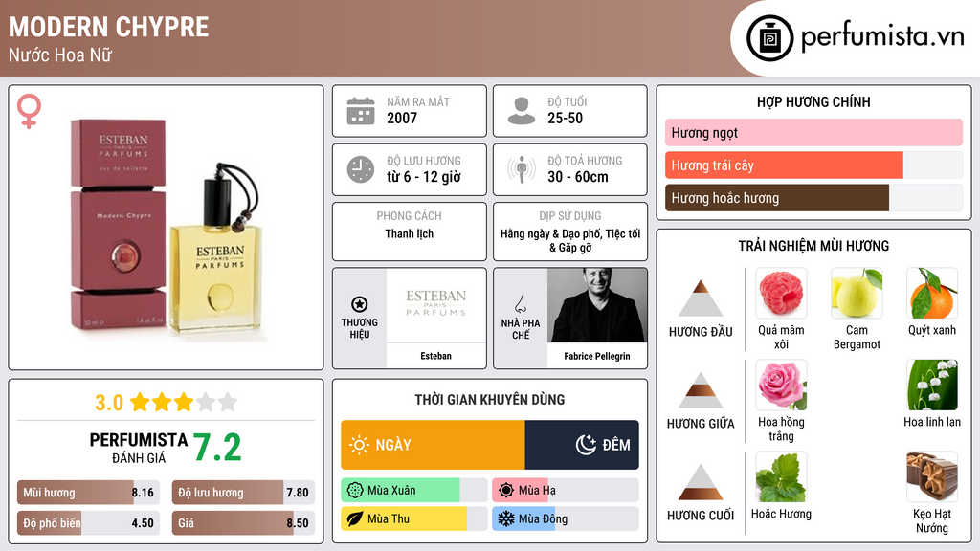Image resolution: width=980 pixels, height=551 pixels.
Task: Click the three-star rating row
Action: click(167, 403)
